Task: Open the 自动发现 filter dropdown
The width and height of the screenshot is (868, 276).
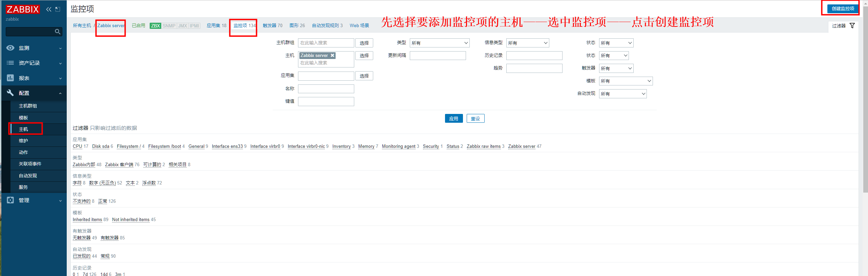Action: (x=623, y=94)
